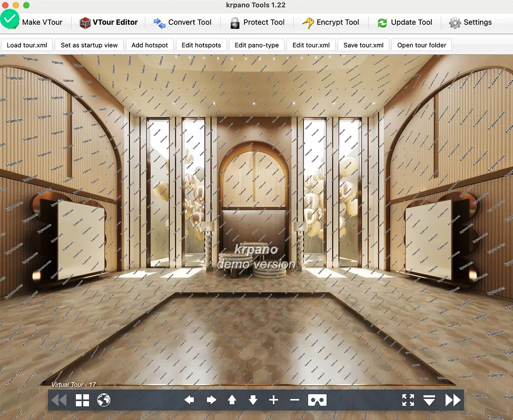Pan view right with right arrow
This screenshot has height=420, width=513.
[211, 399]
